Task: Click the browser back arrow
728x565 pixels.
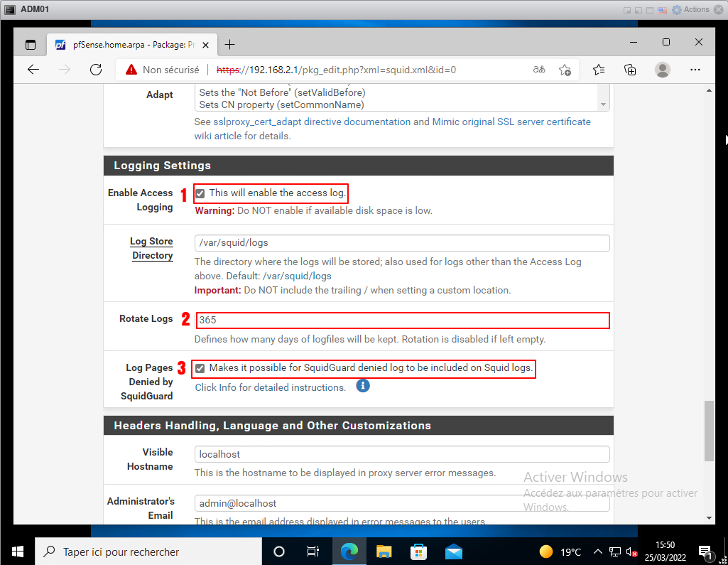Action: pos(33,70)
